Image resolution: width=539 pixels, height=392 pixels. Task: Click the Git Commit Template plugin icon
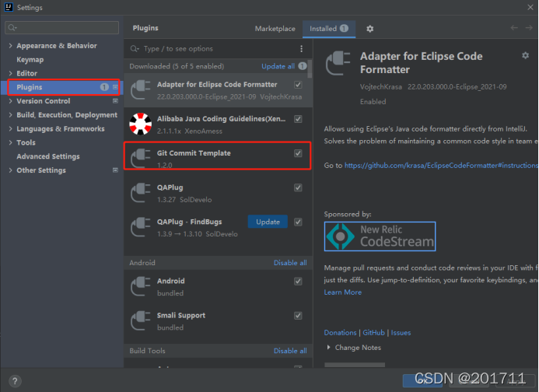coord(140,158)
